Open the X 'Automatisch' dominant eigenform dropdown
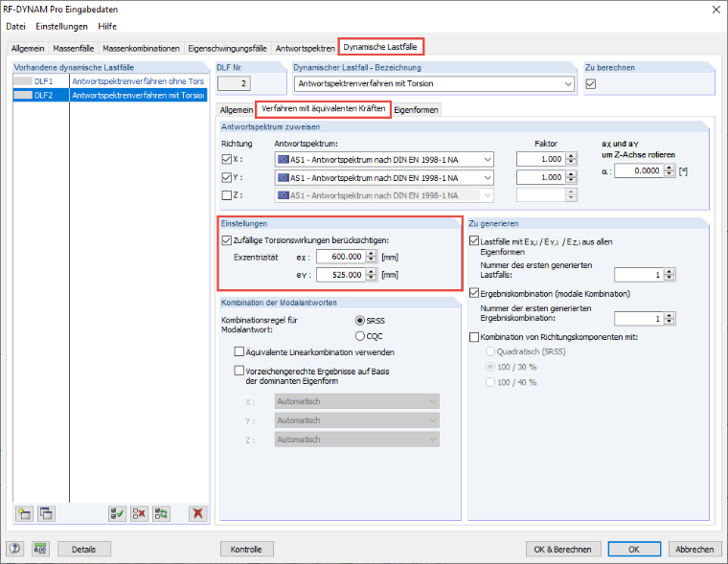Viewport: 728px width, 564px height. (x=357, y=401)
